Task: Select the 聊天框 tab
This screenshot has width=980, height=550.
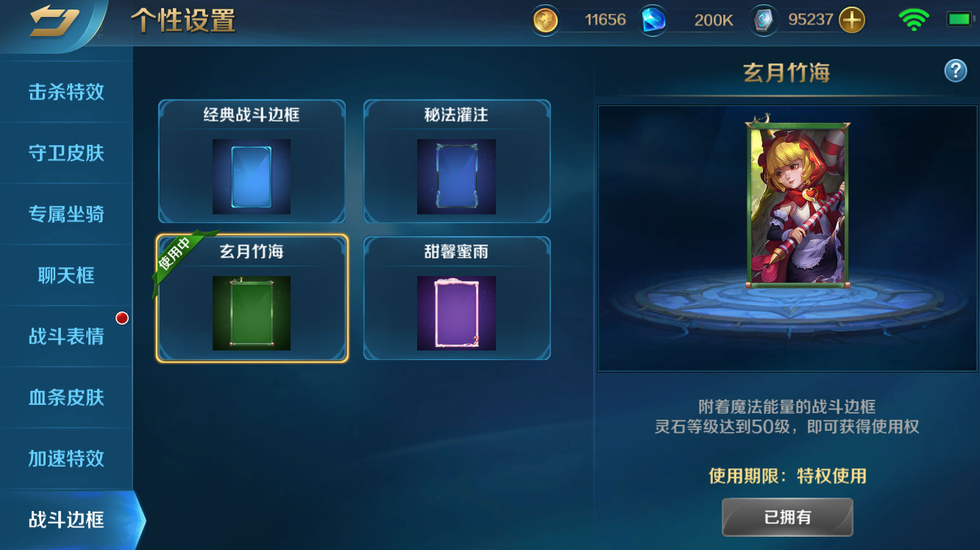Action: tap(66, 275)
